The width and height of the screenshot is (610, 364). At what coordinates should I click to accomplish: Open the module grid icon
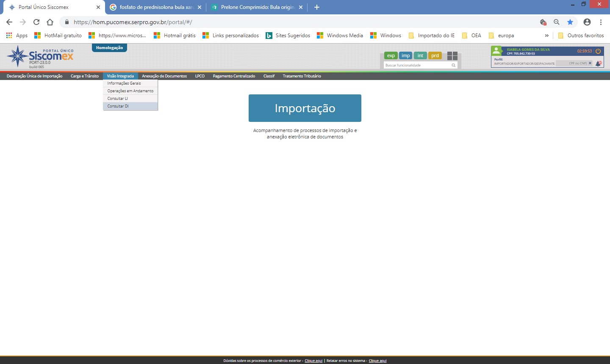[x=452, y=56]
